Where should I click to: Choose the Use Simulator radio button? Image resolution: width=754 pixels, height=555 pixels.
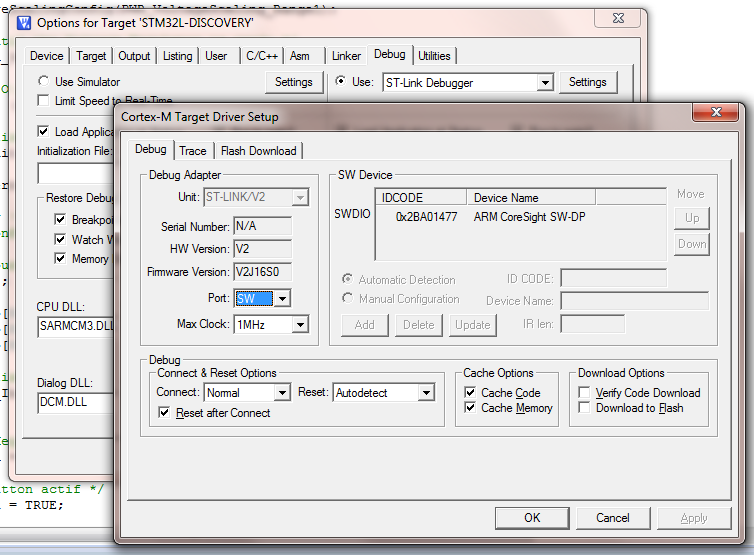[x=43, y=81]
